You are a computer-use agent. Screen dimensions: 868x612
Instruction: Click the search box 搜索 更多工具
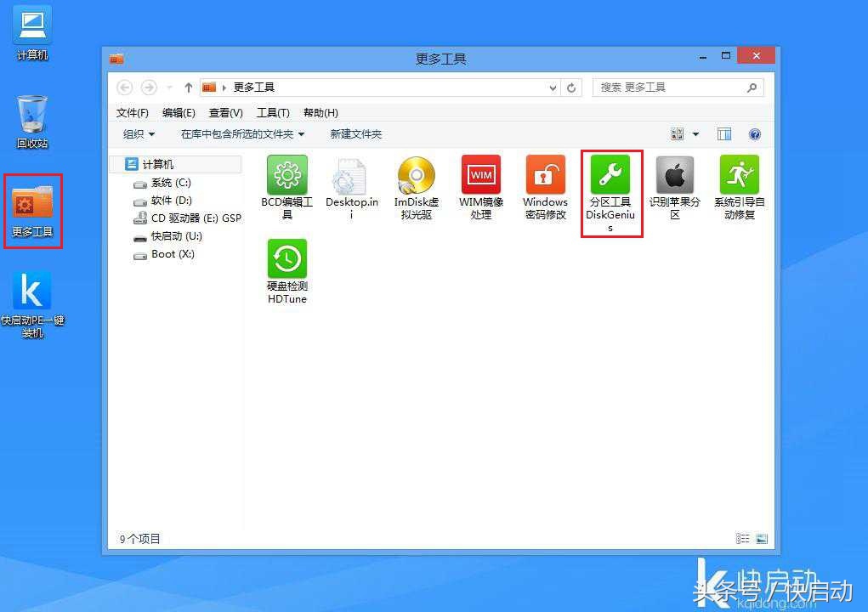click(x=672, y=87)
